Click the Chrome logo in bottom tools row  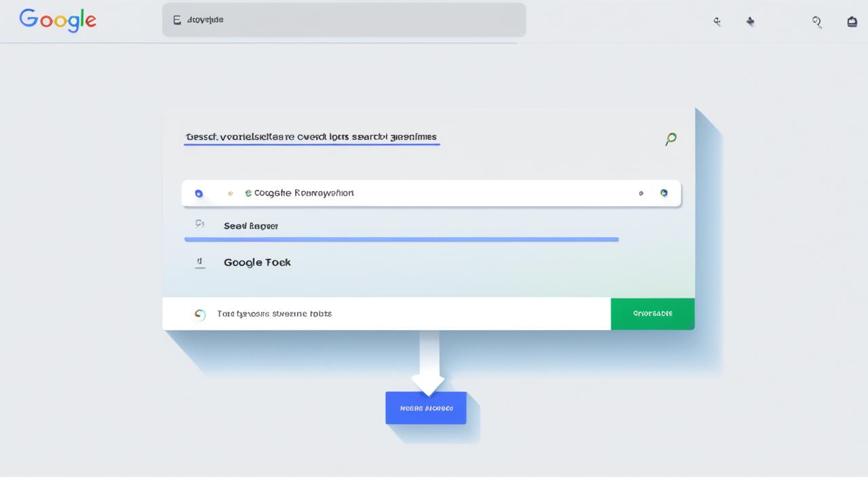pos(200,314)
